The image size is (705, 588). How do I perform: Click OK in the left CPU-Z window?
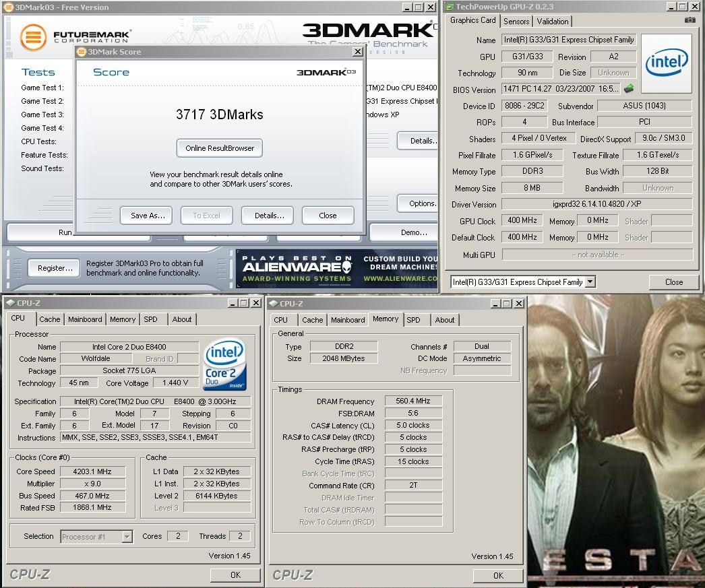coord(236,575)
